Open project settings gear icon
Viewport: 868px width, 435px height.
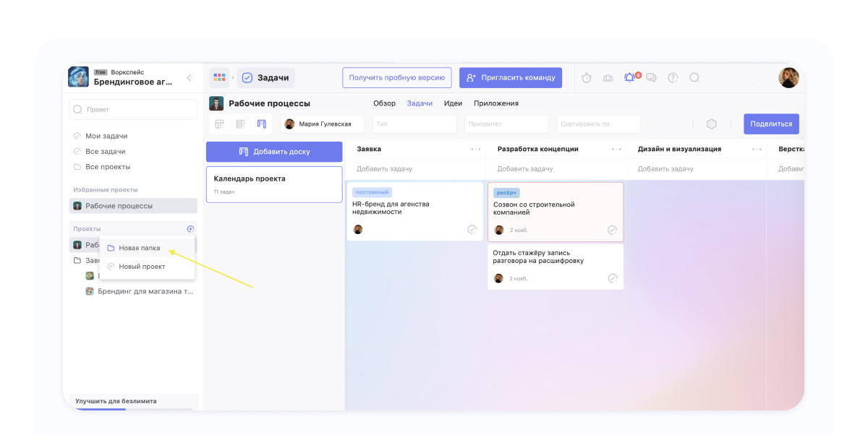pyautogui.click(x=711, y=124)
